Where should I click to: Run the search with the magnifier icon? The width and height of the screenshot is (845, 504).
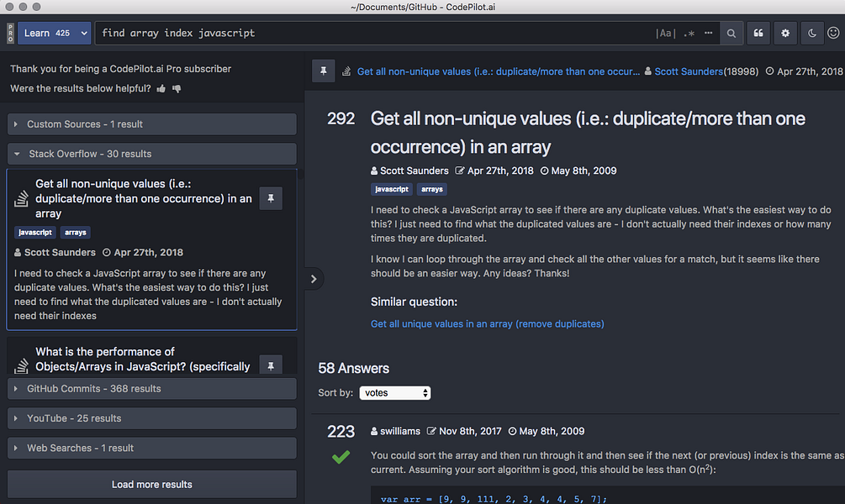pyautogui.click(x=731, y=33)
